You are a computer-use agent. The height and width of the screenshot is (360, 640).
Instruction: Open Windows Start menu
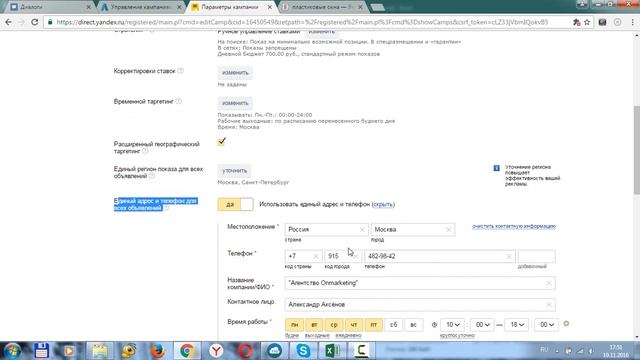point(12,351)
